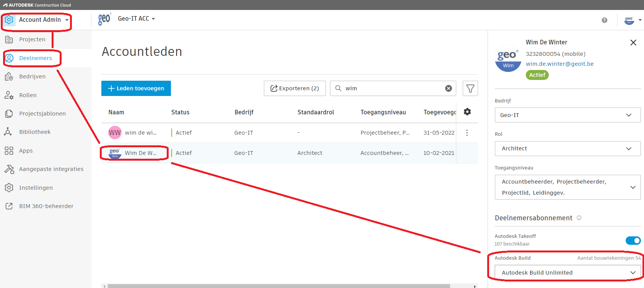Click the horizontal scrollbar of the table
This screenshot has width=644, height=288.
point(278,286)
